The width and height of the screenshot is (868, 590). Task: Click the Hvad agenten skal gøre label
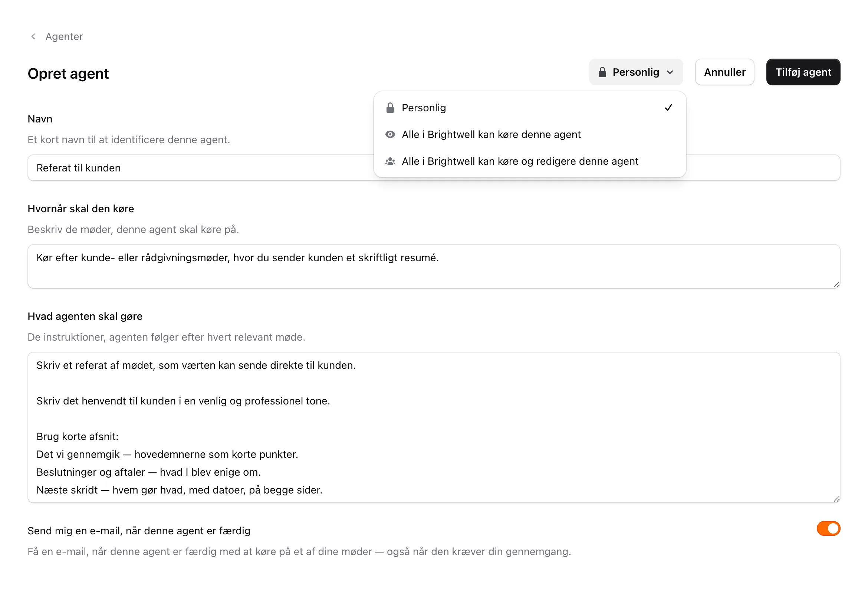tap(85, 317)
